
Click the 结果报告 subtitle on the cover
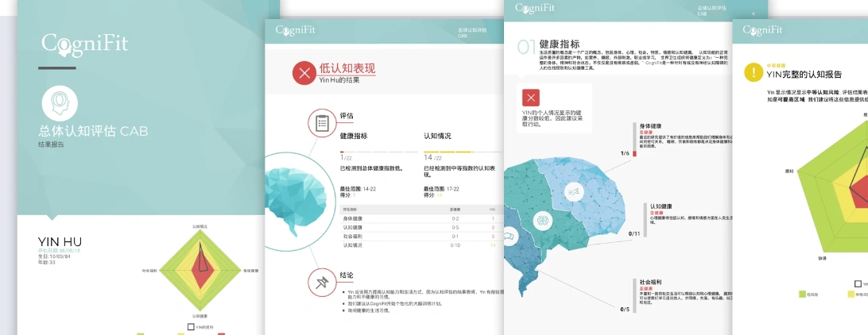(x=51, y=144)
